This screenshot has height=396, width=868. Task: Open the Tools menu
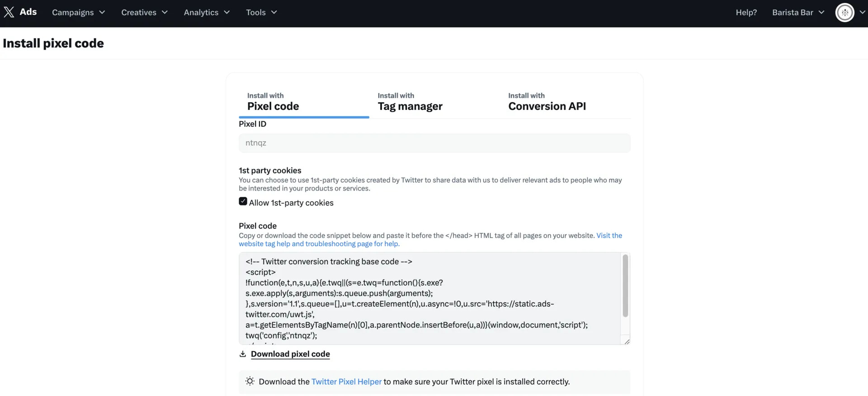tap(261, 13)
